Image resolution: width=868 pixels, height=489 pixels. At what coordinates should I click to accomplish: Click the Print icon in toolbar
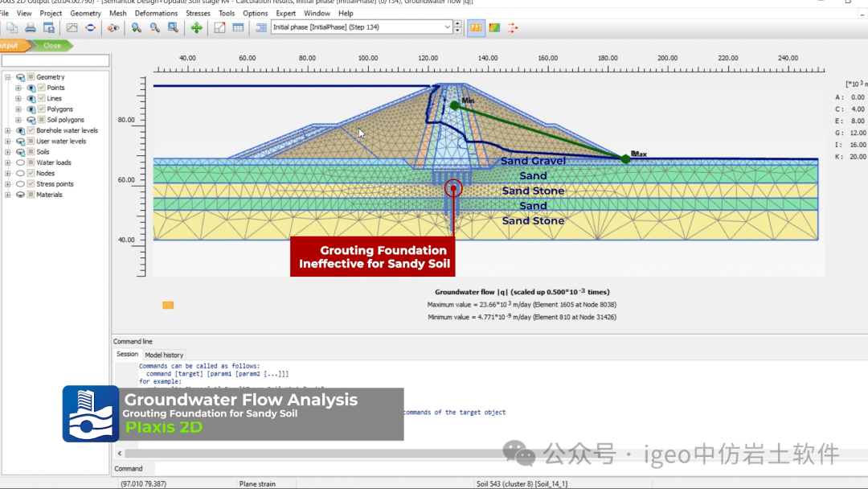pyautogui.click(x=31, y=27)
